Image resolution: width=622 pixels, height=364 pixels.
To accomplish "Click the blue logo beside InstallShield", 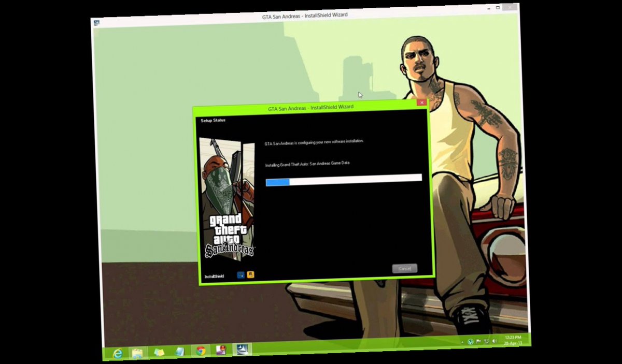I will click(241, 275).
